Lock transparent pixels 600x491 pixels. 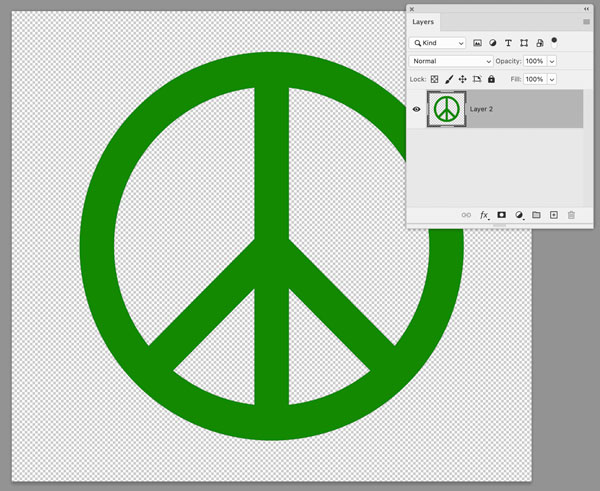pyautogui.click(x=434, y=79)
